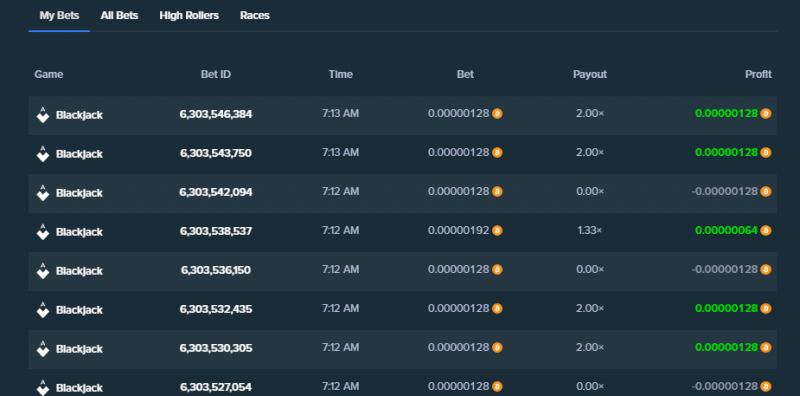Click the Game column header

tap(48, 75)
